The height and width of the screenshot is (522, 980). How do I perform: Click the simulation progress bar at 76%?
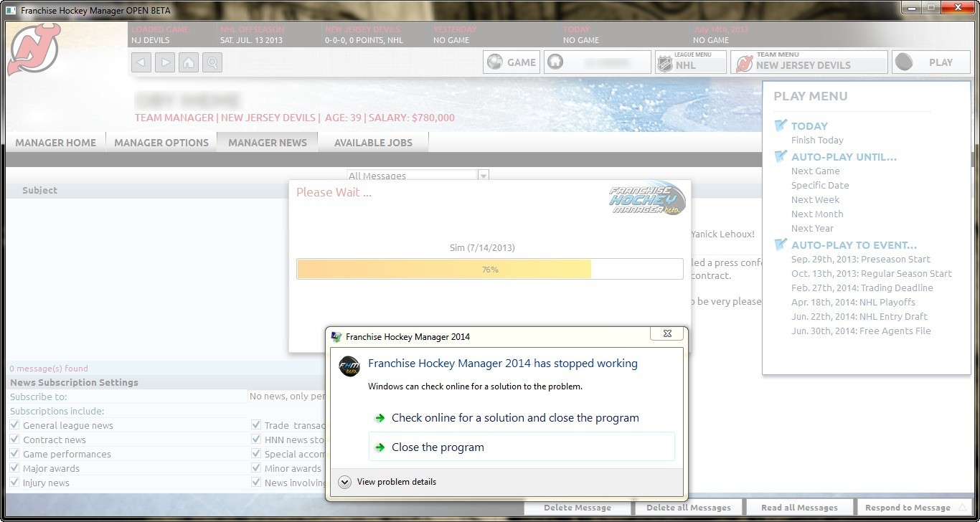490,269
